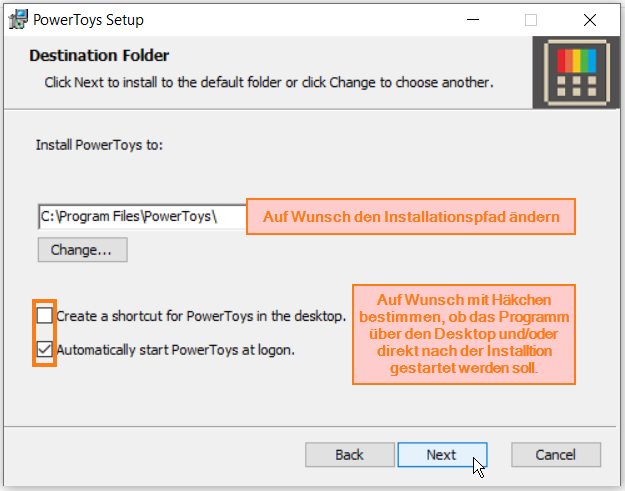The height and width of the screenshot is (491, 625).
Task: Click the 'Destination Folder' heading
Action: coord(99,55)
